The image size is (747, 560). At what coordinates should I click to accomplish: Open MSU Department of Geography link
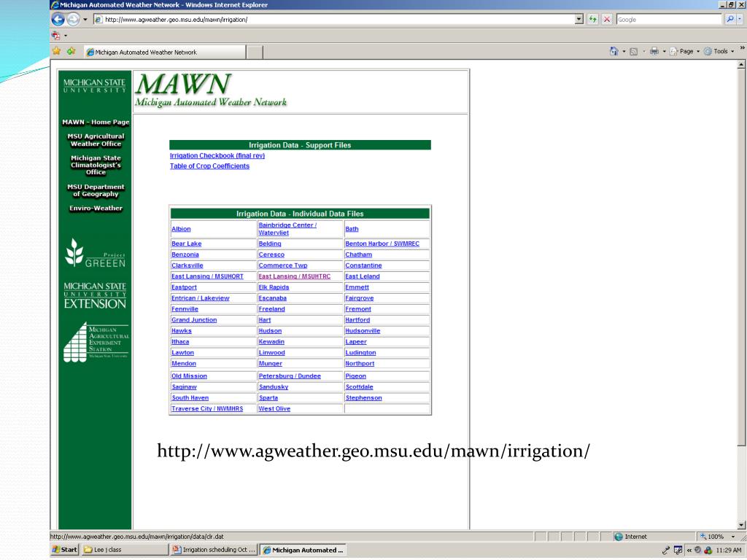[x=96, y=190]
